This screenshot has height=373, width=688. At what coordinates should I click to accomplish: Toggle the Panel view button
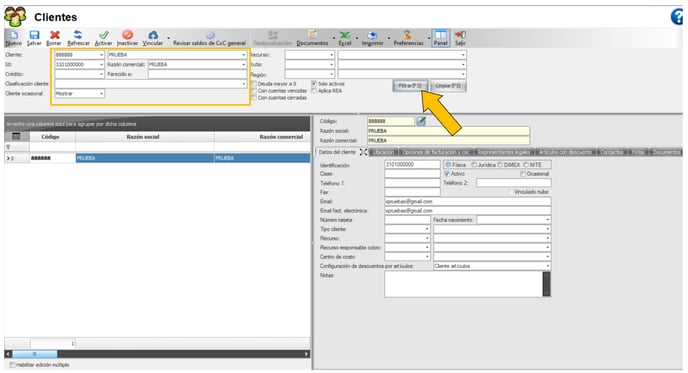(x=441, y=38)
